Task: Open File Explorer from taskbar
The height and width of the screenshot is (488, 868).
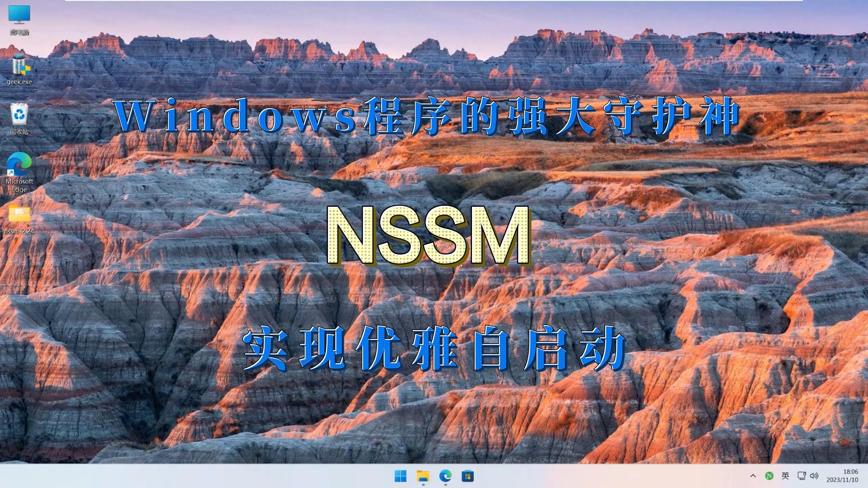Action: [422, 475]
